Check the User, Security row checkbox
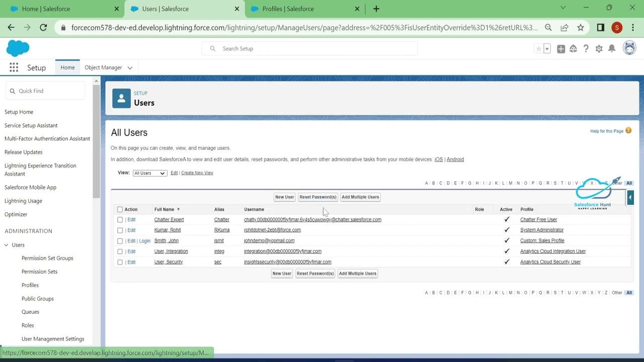Screen dimensions: 644x362 (x=120, y=262)
